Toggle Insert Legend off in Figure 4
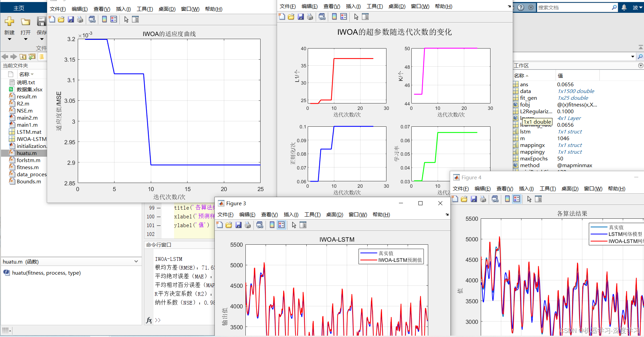This screenshot has width=644, height=337. 517,199
